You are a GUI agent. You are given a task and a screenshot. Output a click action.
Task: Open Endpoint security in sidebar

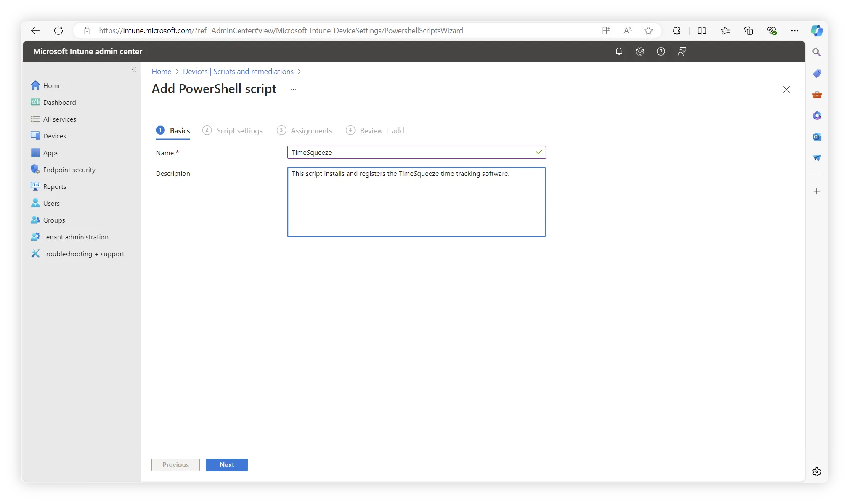[x=69, y=170]
